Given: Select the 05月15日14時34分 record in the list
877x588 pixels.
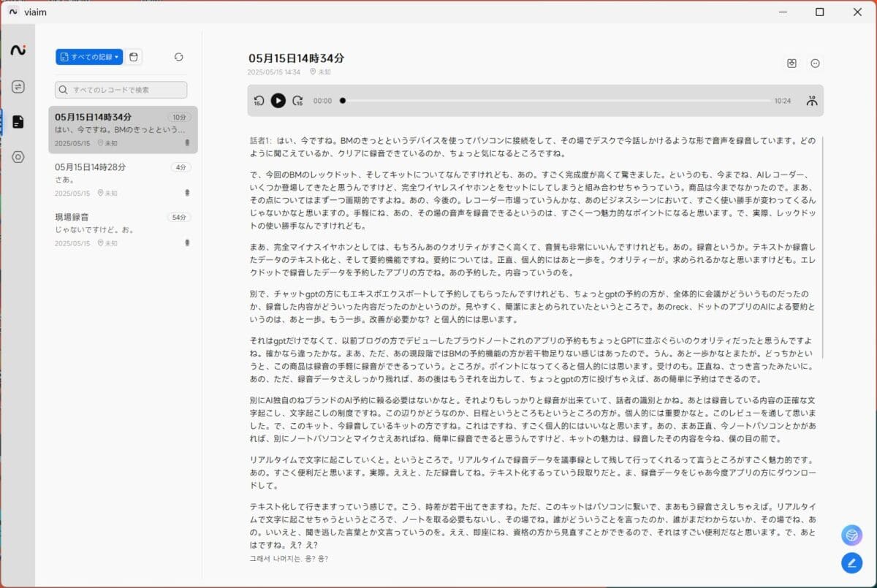Looking at the screenshot, I should tap(123, 129).
